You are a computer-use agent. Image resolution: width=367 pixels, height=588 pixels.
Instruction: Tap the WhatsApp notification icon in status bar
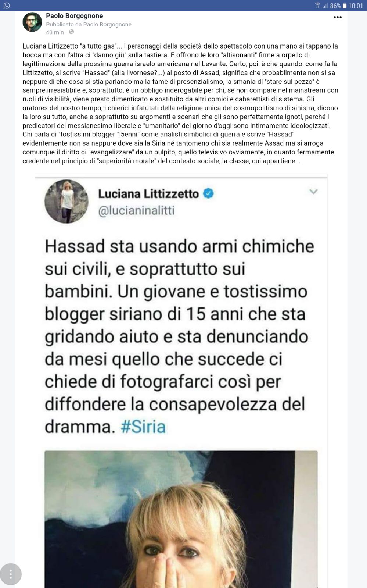(x=7, y=6)
